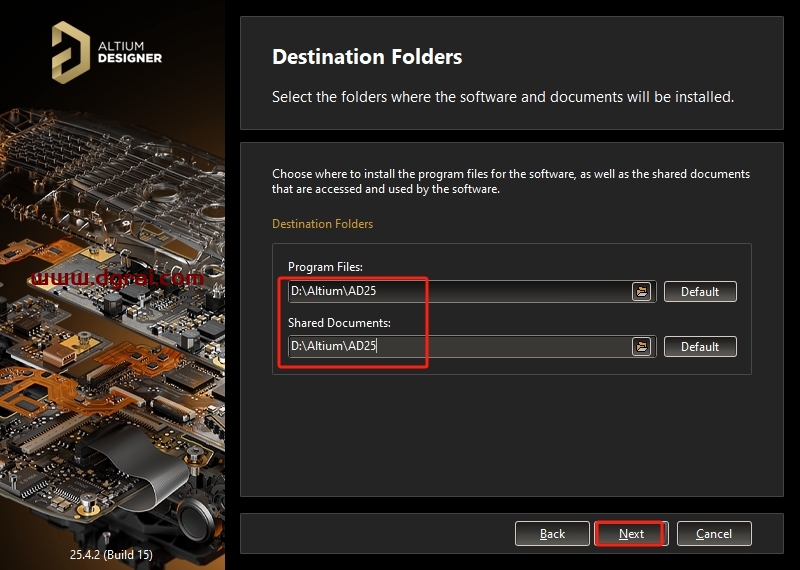
Task: Click the version text '25.4.2 (Build 15)'
Action: pos(111,555)
